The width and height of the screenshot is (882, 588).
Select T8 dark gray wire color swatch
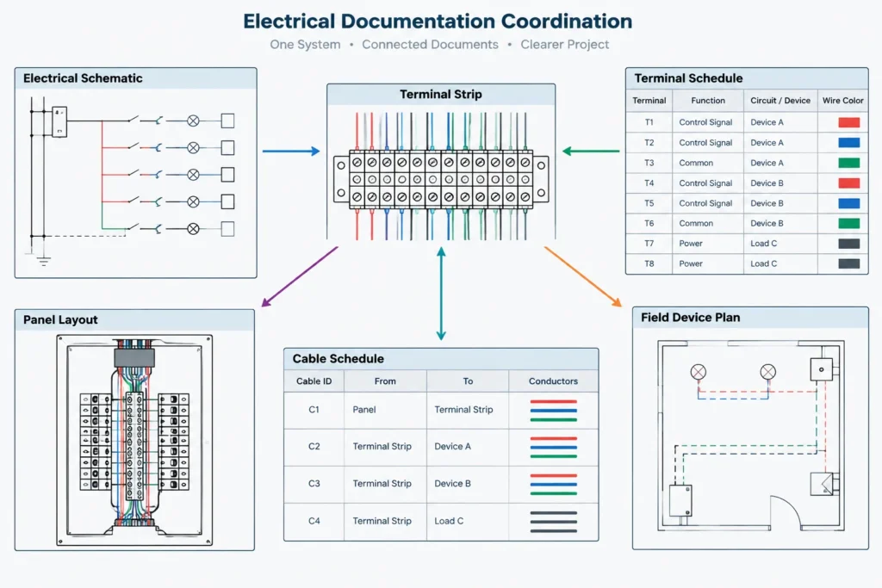tap(848, 263)
